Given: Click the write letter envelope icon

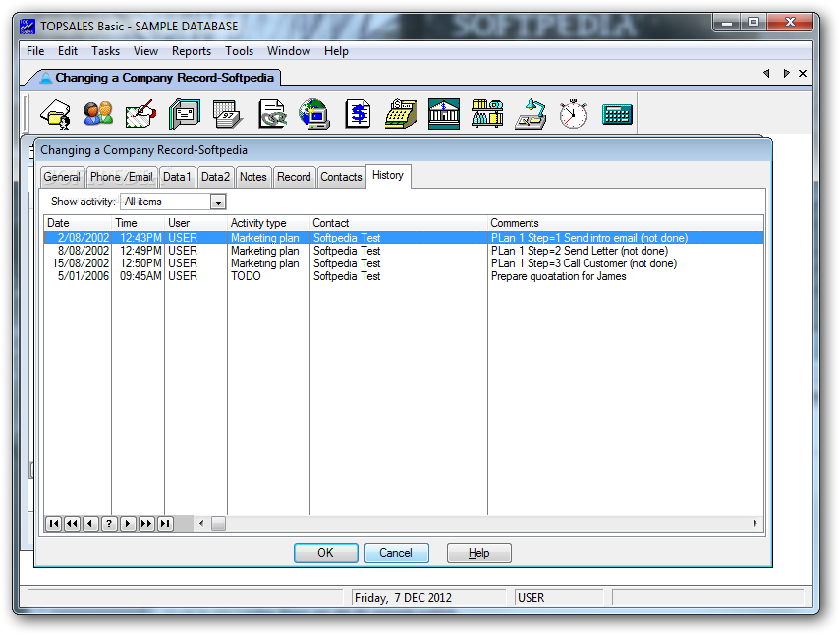Looking at the screenshot, I should pyautogui.click(x=140, y=114).
